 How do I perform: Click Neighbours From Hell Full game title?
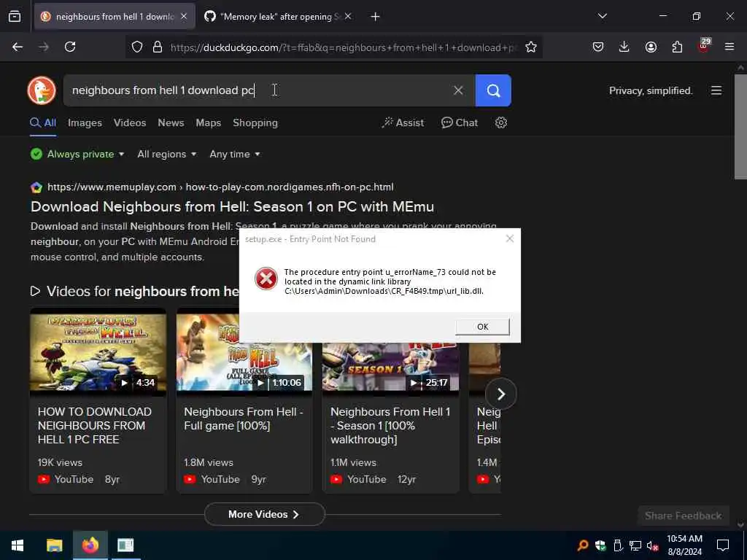244,419
